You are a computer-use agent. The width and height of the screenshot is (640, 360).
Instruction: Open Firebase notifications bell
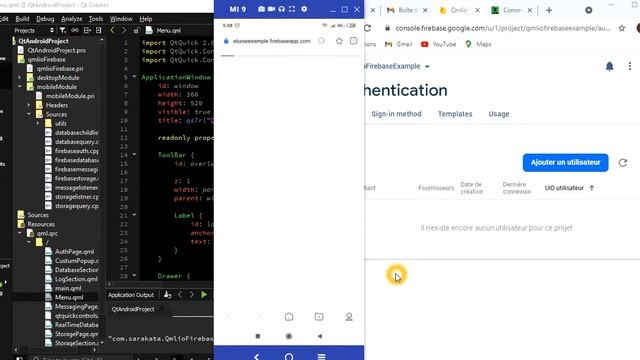point(609,66)
